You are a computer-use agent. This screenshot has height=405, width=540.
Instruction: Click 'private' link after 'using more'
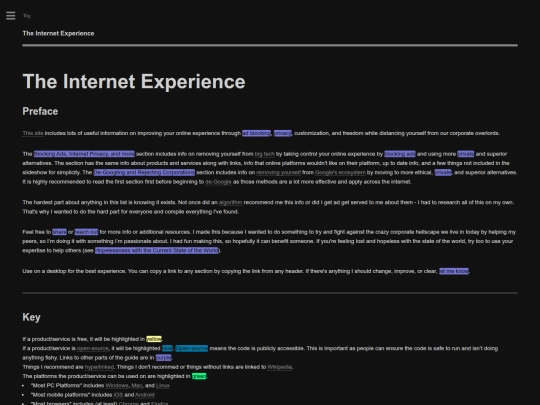coord(466,154)
